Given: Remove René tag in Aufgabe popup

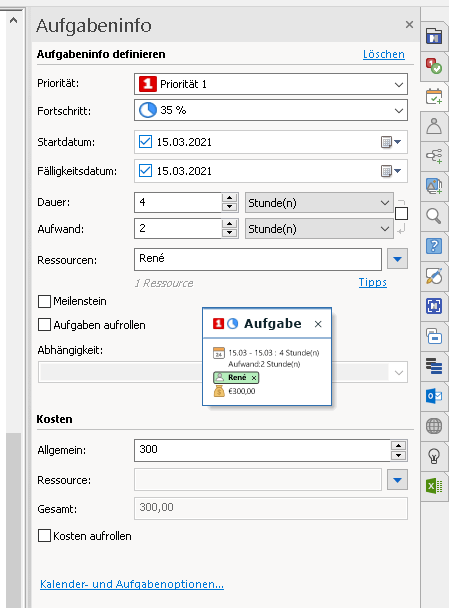Looking at the screenshot, I should click(x=254, y=378).
